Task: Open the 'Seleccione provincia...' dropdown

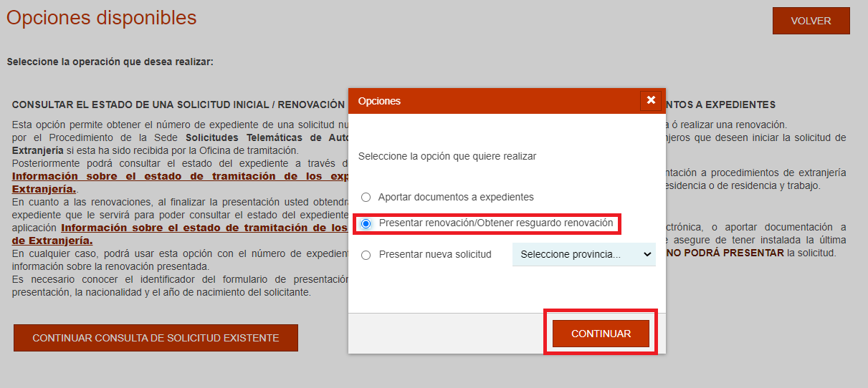Action: (x=584, y=254)
